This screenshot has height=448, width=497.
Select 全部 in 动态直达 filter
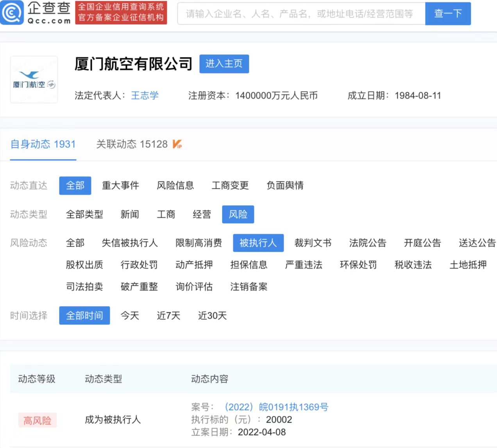[75, 185]
